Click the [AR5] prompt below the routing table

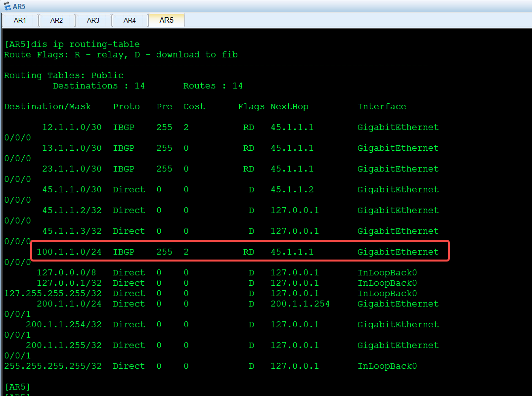pyautogui.click(x=17, y=387)
